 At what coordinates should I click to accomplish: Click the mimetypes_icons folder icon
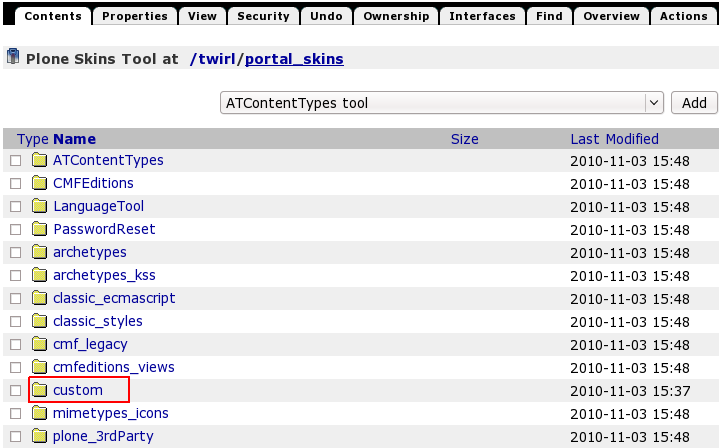(40, 413)
